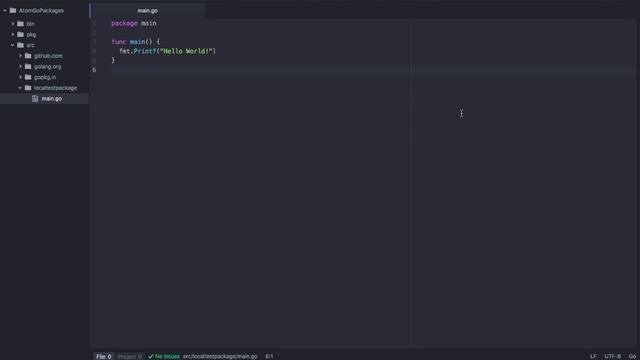Change UTF-8 encoding selector

[x=613, y=356]
